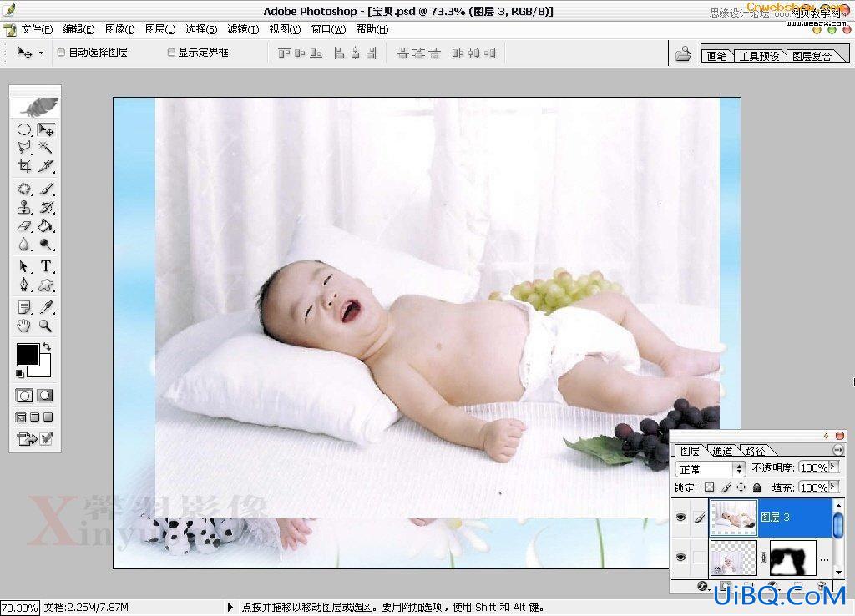The height and width of the screenshot is (616, 855).
Task: Select the Clone Stamp tool
Action: [x=24, y=207]
